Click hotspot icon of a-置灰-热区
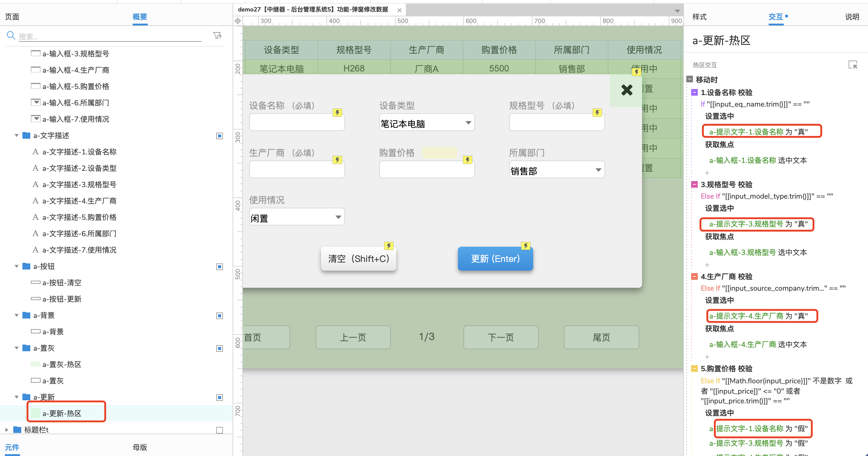 [x=35, y=364]
